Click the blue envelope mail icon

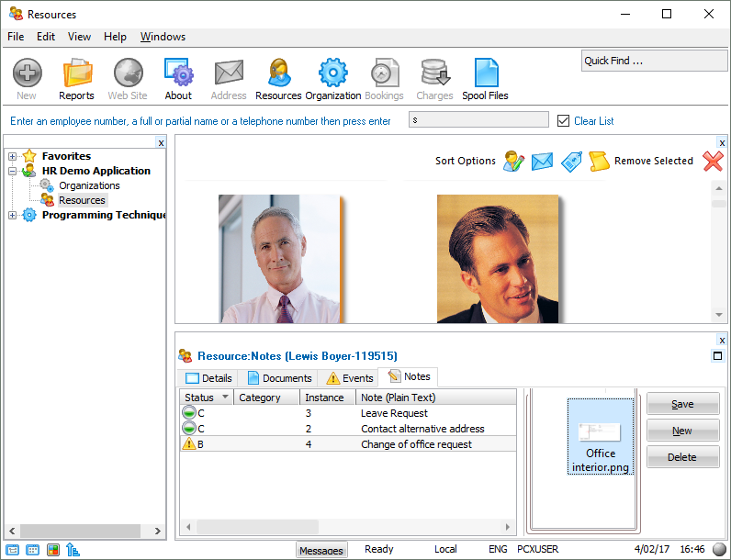542,162
